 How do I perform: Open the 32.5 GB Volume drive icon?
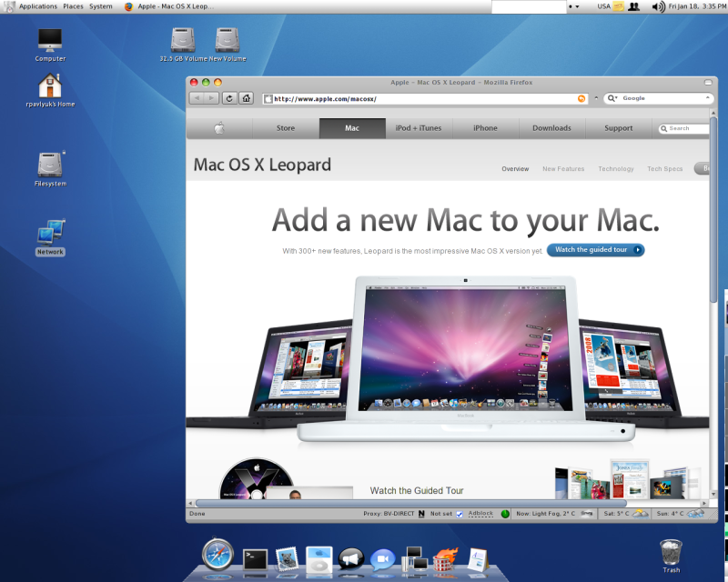[x=183, y=45]
